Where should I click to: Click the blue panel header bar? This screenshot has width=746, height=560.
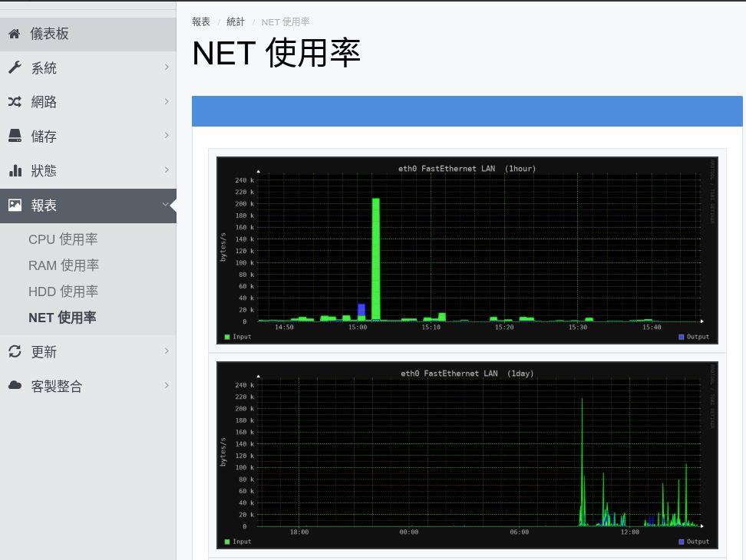click(x=467, y=111)
